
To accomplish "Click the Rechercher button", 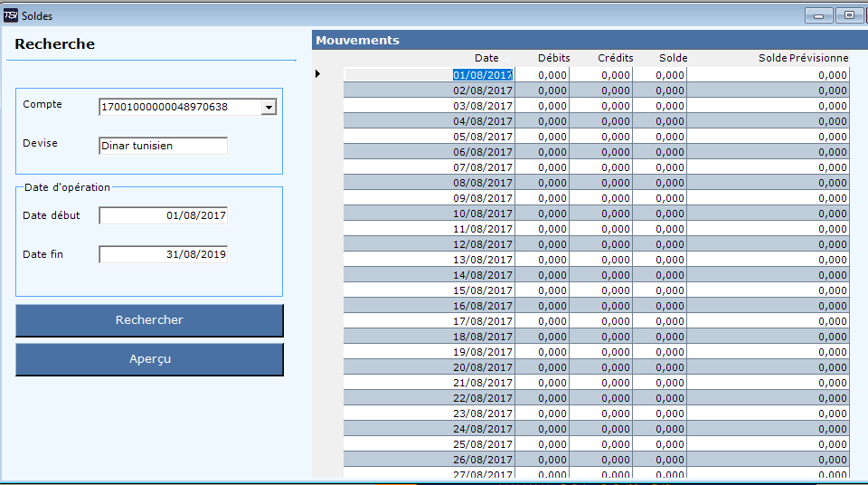I will 149,320.
